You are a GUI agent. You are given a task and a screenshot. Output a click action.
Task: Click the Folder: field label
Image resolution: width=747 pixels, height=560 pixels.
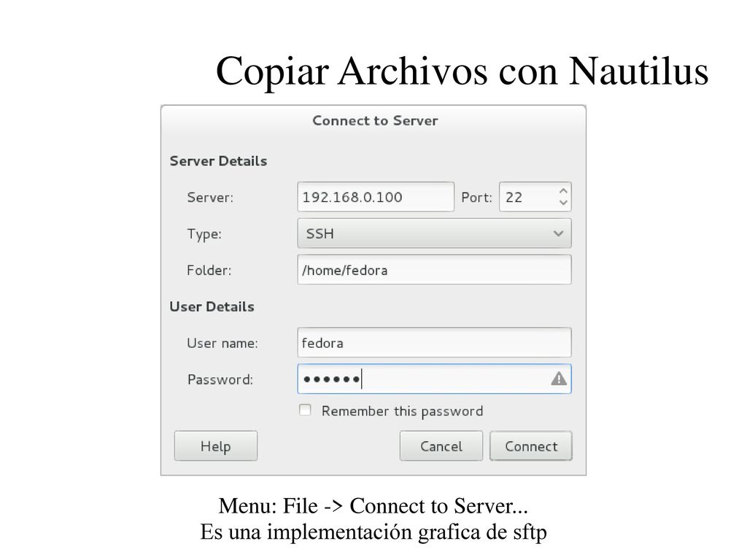pyautogui.click(x=209, y=270)
